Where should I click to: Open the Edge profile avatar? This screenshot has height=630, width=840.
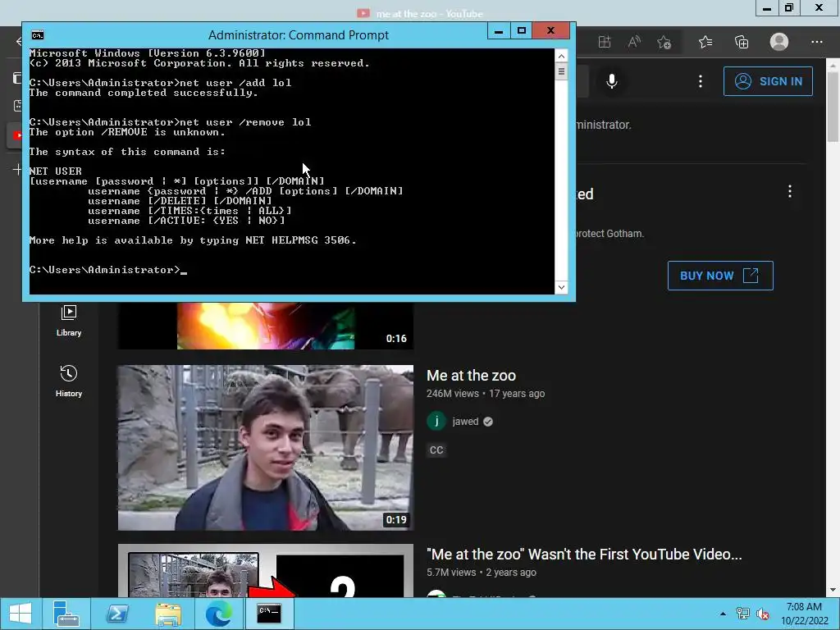[x=779, y=41]
